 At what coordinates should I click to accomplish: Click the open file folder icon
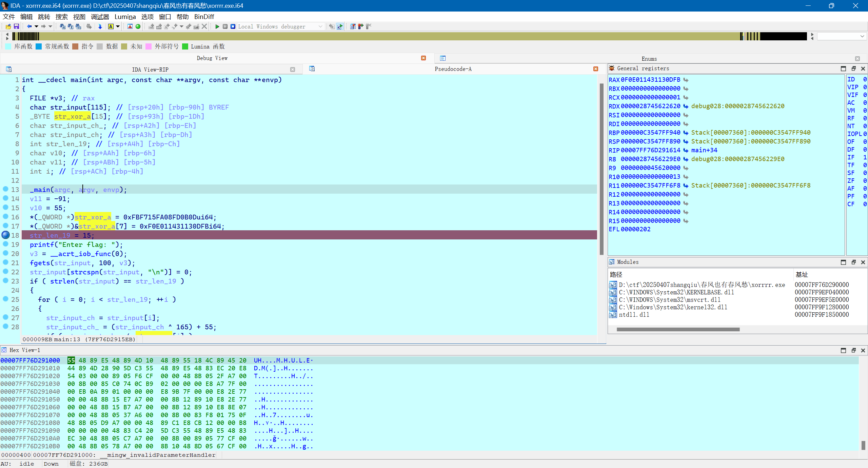pos(8,26)
